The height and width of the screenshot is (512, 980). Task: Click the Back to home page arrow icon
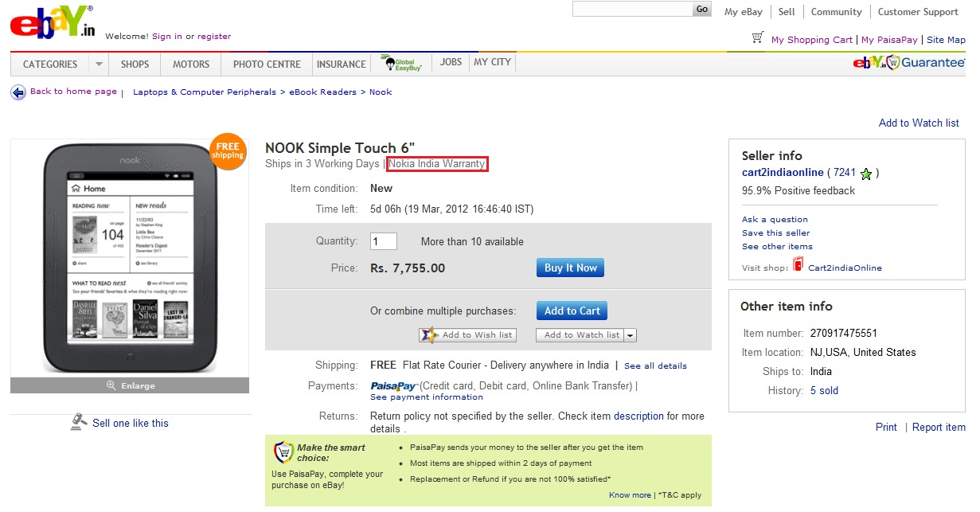pos(18,92)
